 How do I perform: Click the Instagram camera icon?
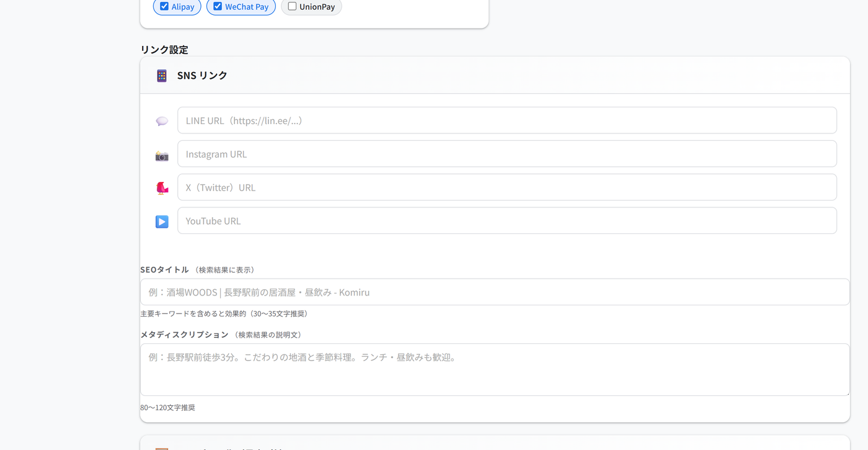162,156
